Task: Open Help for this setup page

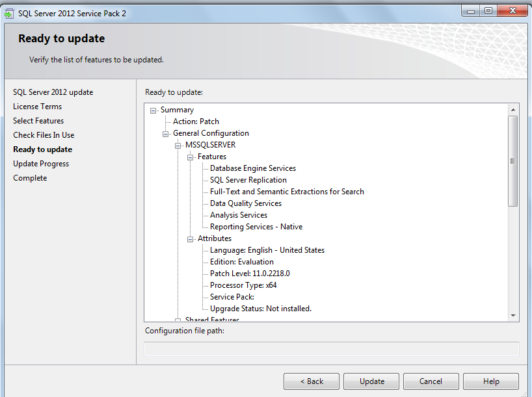Action: (491, 381)
